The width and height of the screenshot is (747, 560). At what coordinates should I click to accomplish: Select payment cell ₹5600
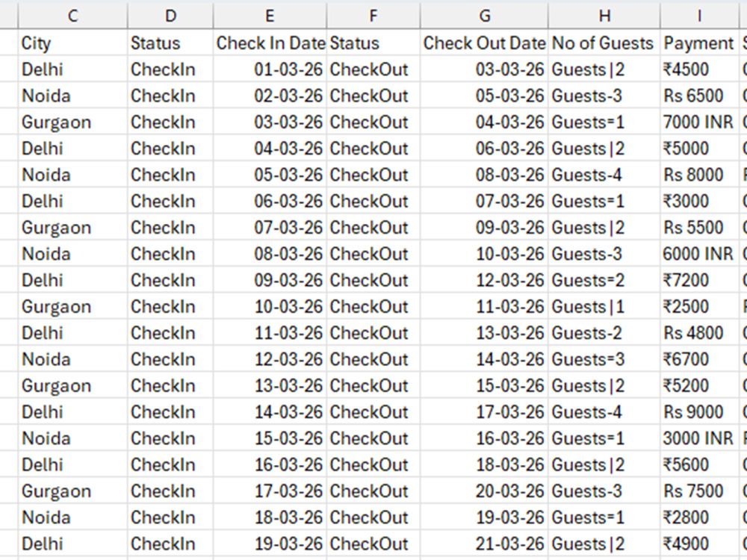[x=699, y=464]
